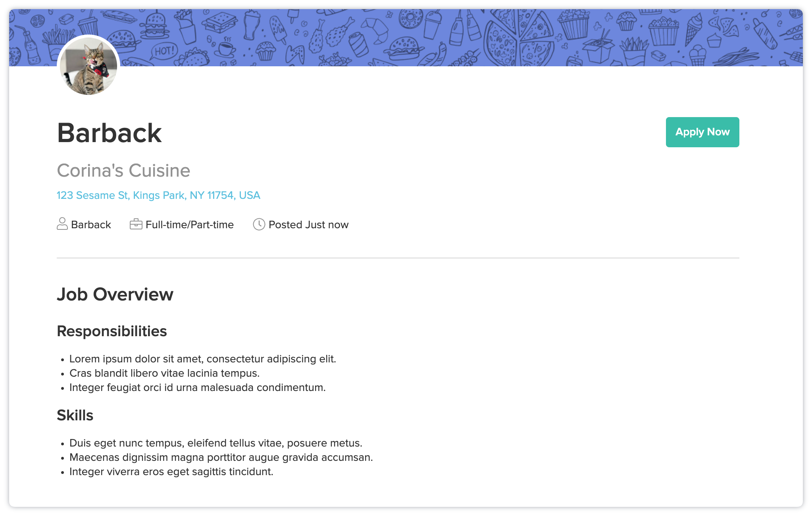Collapse the Skills section
Screen dimensions: 812x516
tap(75, 415)
